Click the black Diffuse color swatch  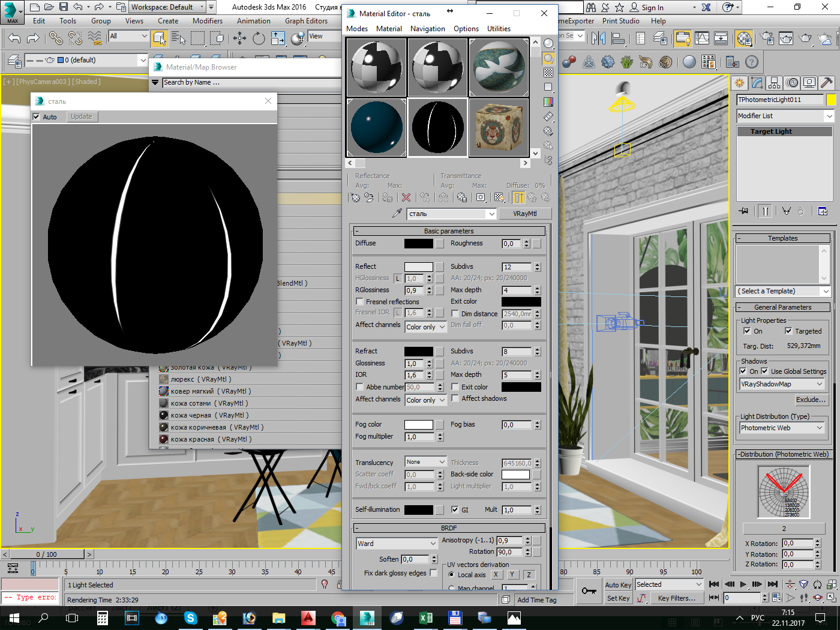coord(418,244)
